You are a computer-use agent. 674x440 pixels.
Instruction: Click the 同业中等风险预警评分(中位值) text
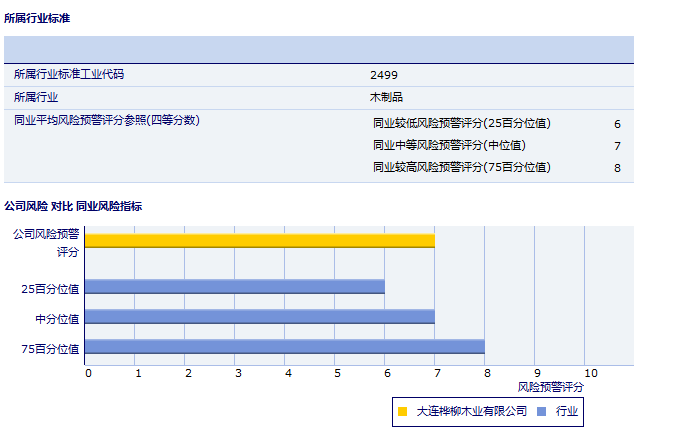[x=449, y=146]
